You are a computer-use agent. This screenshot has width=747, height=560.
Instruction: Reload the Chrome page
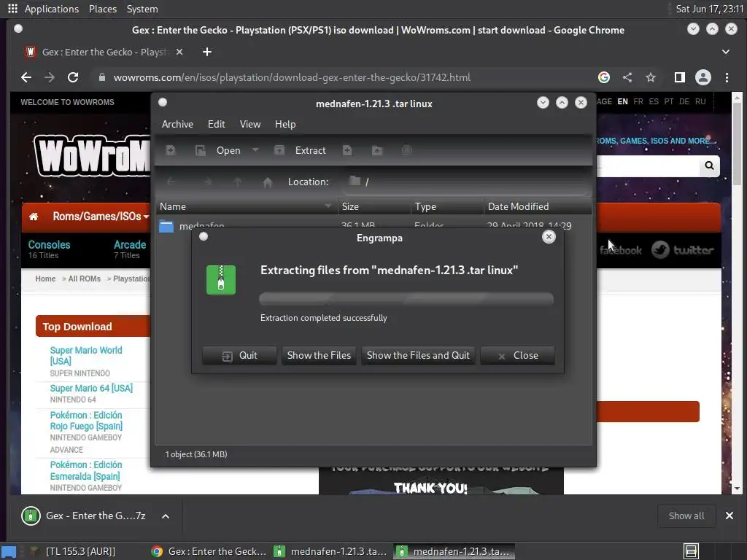click(x=72, y=77)
